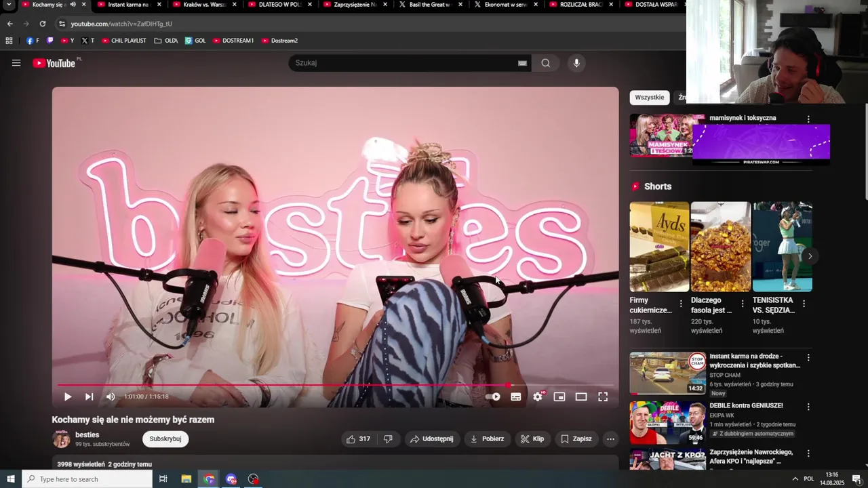Click the YouTube logo to go home
The image size is (868, 488).
pos(54,63)
